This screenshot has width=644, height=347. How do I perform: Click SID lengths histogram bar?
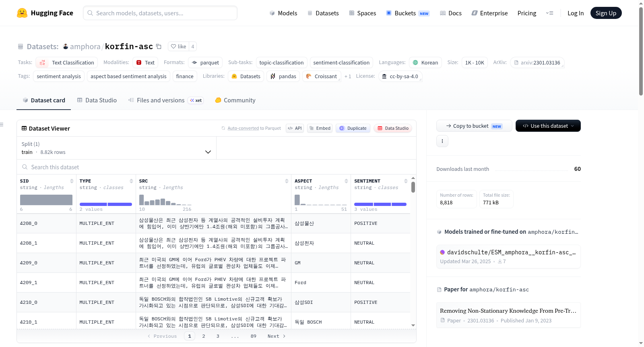pos(46,200)
